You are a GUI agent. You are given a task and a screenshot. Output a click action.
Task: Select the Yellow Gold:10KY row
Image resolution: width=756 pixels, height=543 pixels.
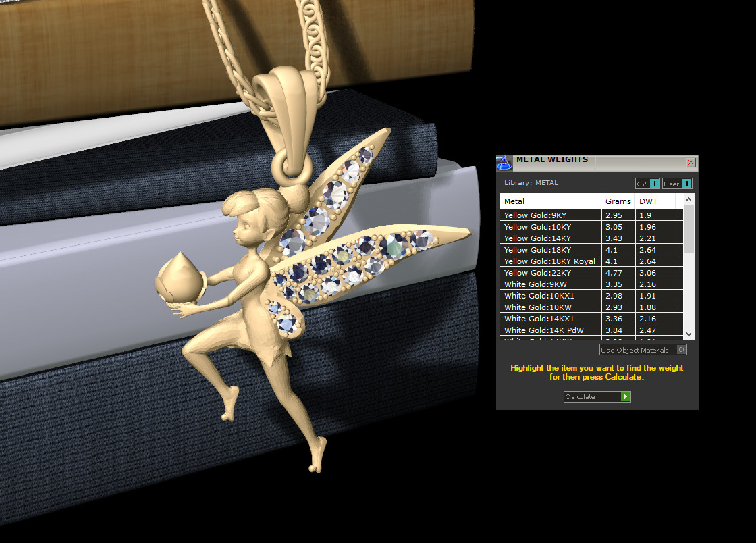591,227
